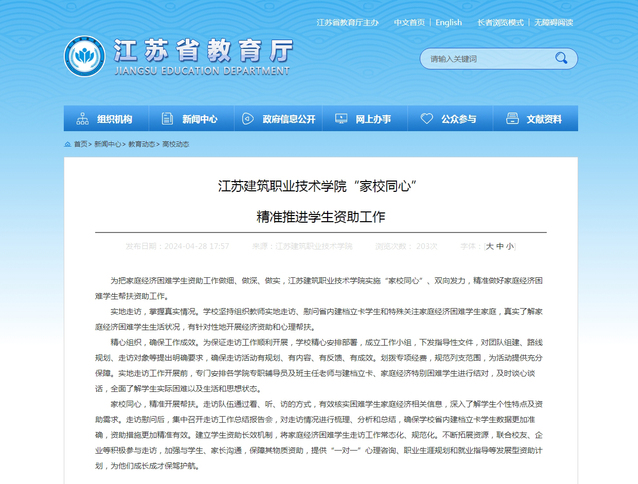
Task: Click the home icon in breadcrumb
Action: coord(68,144)
